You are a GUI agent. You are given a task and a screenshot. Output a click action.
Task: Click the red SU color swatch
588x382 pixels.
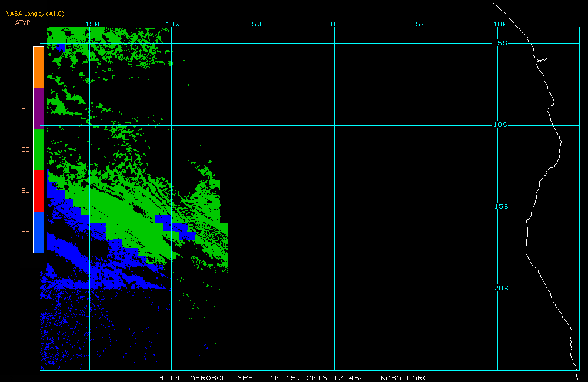click(x=39, y=191)
